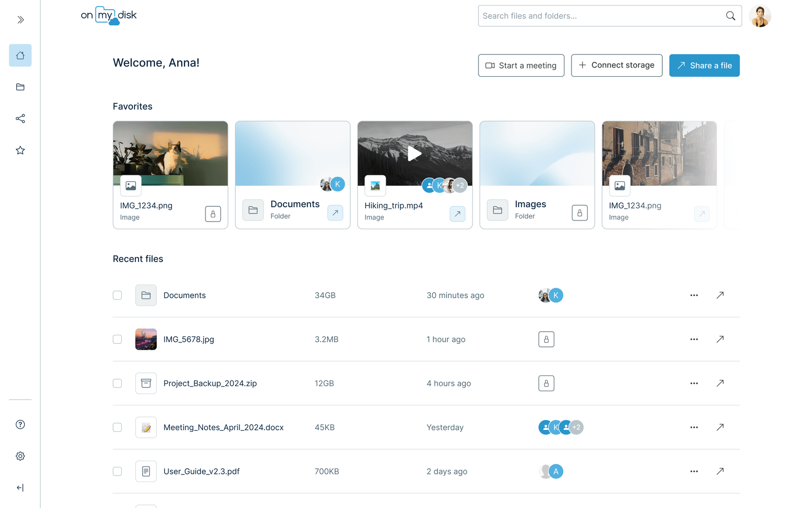Open Favorites via the star sidebar icon

20,150
